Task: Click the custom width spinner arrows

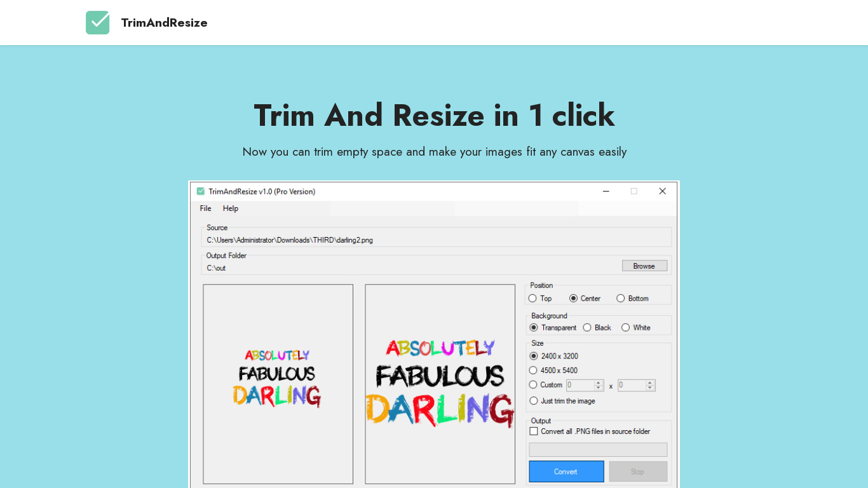Action: pos(599,385)
